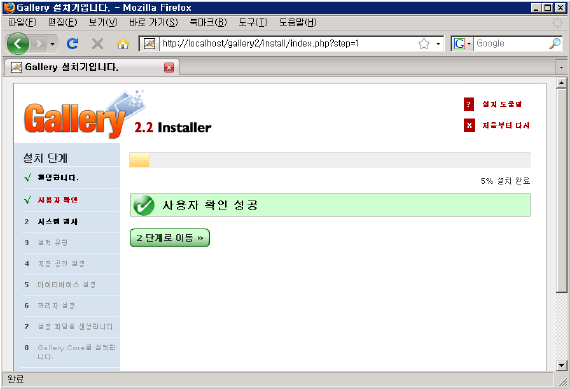Go to home page via house icon

(123, 44)
